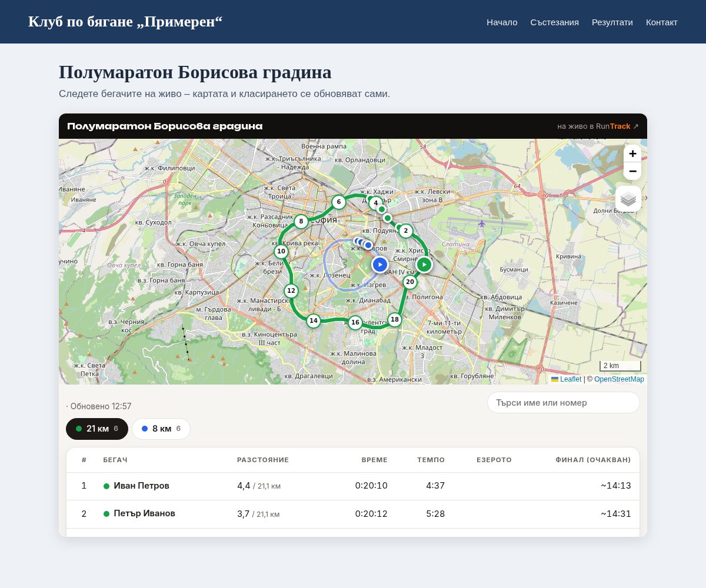Click the БЕГАЧ column header

tap(115, 460)
